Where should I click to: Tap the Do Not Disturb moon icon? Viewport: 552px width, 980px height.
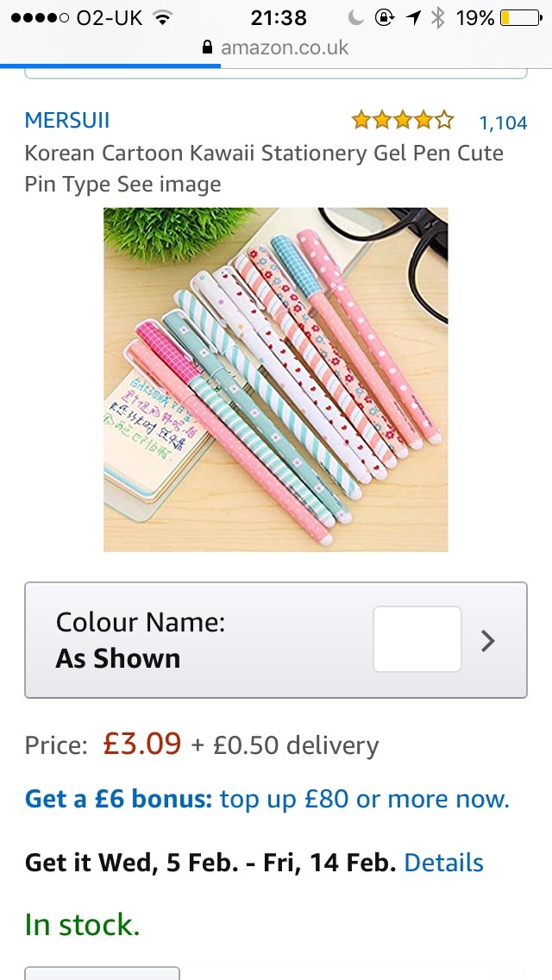point(355,18)
